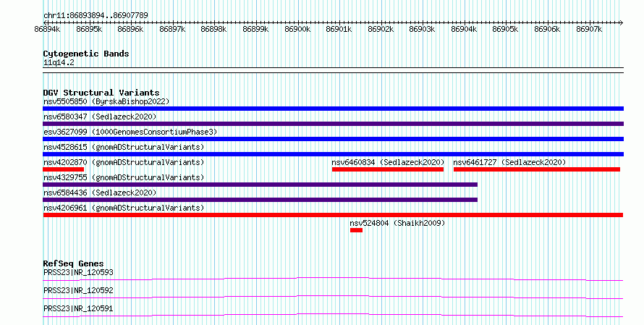
Task: Open the nsv4206961 variant label
Action: [124, 208]
